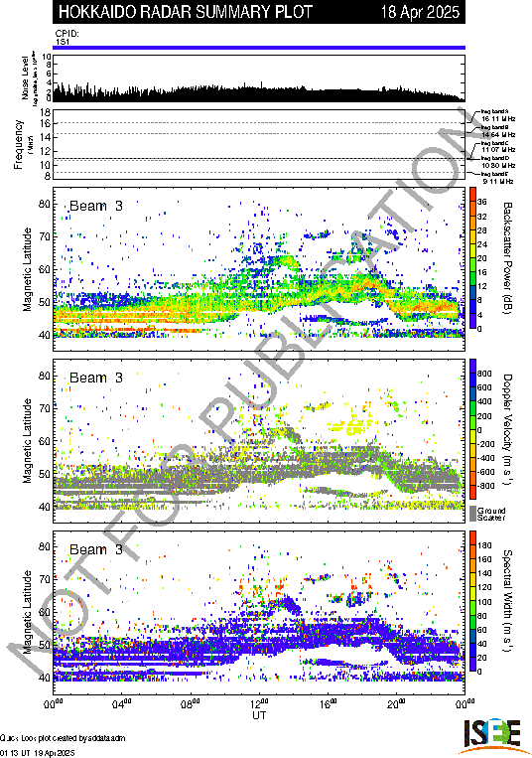Click the Doppler Velocity color scale bar
This screenshot has width=532, height=758.
[x=473, y=429]
